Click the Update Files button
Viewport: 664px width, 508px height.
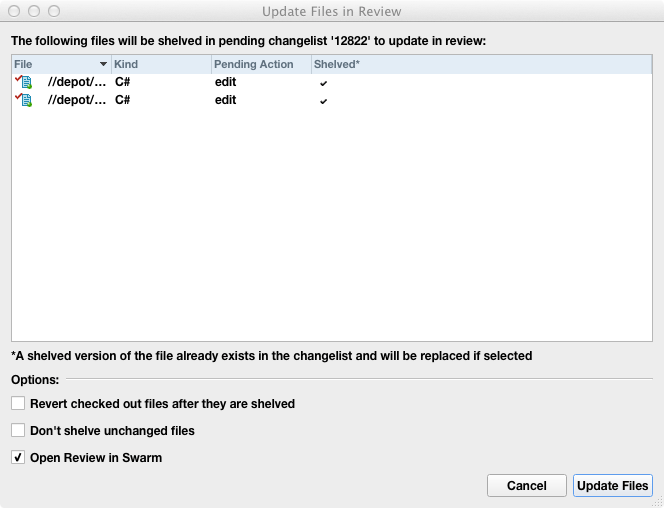pyautogui.click(x=612, y=486)
